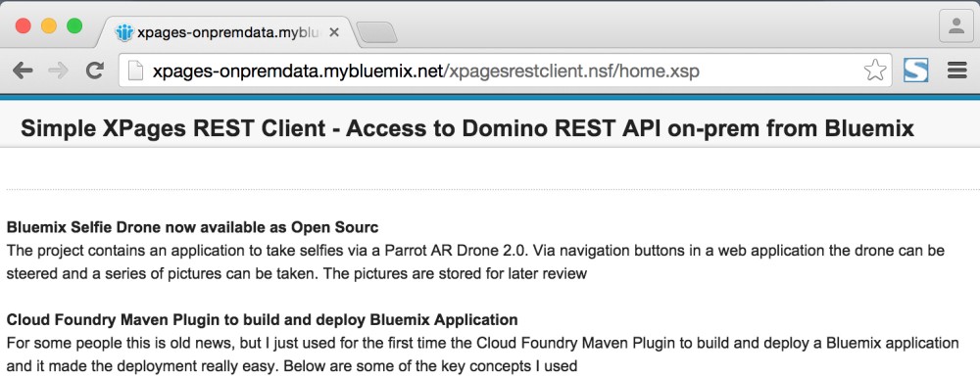This screenshot has height=379, width=980.
Task: Go back to the previous page
Action: (23, 71)
